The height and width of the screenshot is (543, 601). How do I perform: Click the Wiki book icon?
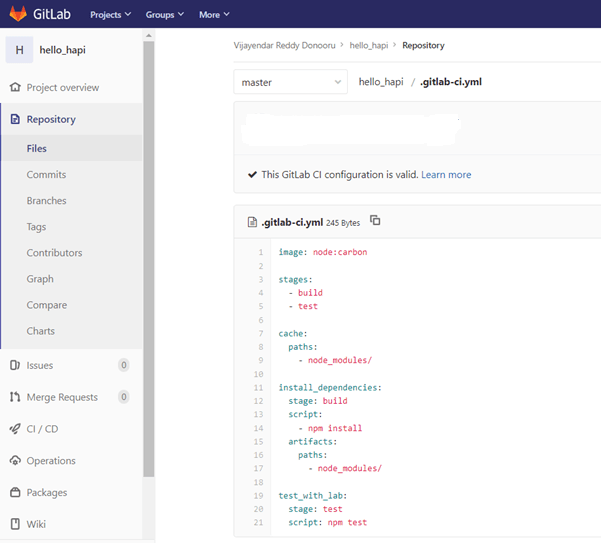(x=15, y=524)
